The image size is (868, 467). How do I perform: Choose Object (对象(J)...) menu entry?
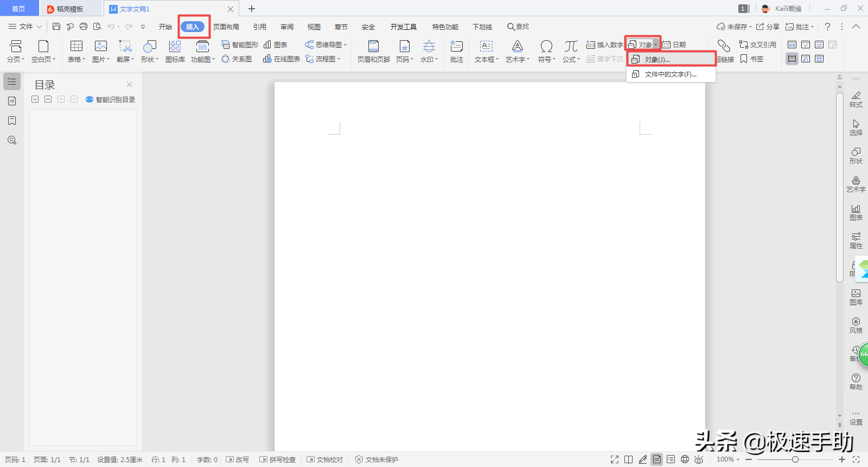pos(671,59)
